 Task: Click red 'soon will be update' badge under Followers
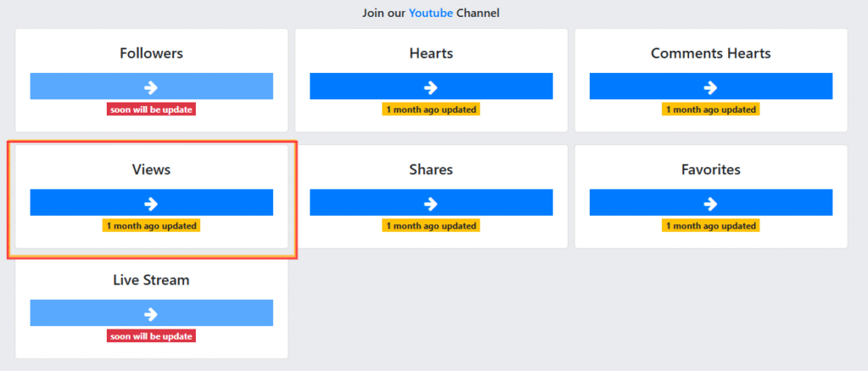click(151, 109)
